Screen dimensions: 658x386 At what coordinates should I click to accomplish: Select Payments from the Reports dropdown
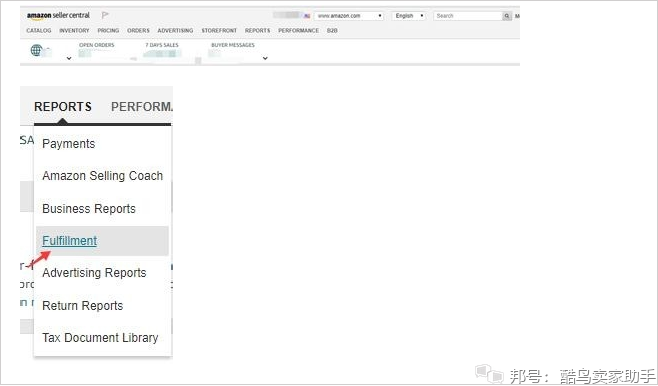69,144
